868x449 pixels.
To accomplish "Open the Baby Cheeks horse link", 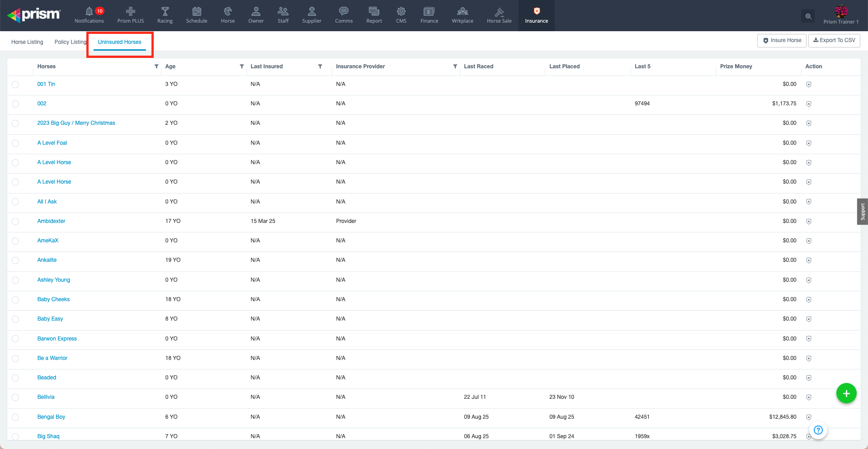I will click(53, 299).
